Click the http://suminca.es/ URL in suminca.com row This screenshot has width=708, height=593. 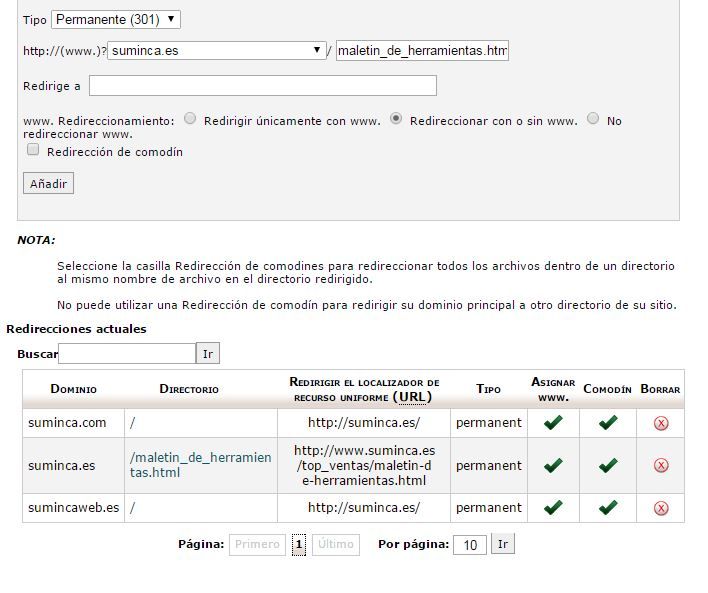[x=364, y=423]
